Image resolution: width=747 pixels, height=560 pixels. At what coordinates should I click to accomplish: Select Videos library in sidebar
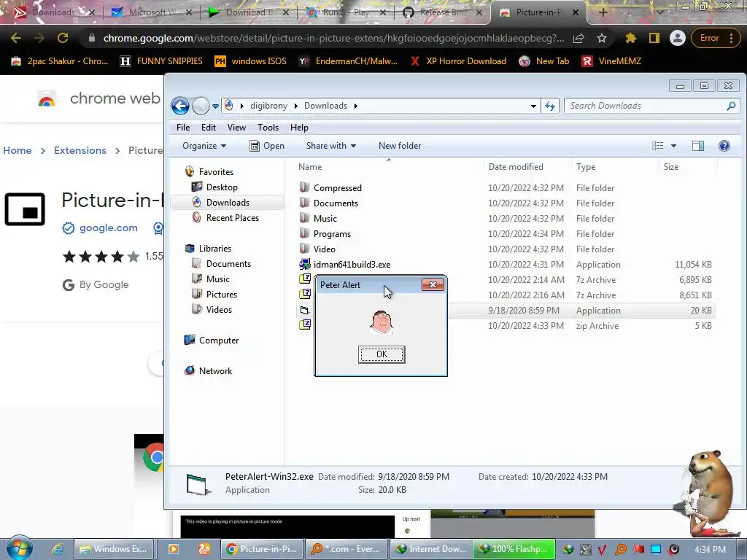click(219, 309)
